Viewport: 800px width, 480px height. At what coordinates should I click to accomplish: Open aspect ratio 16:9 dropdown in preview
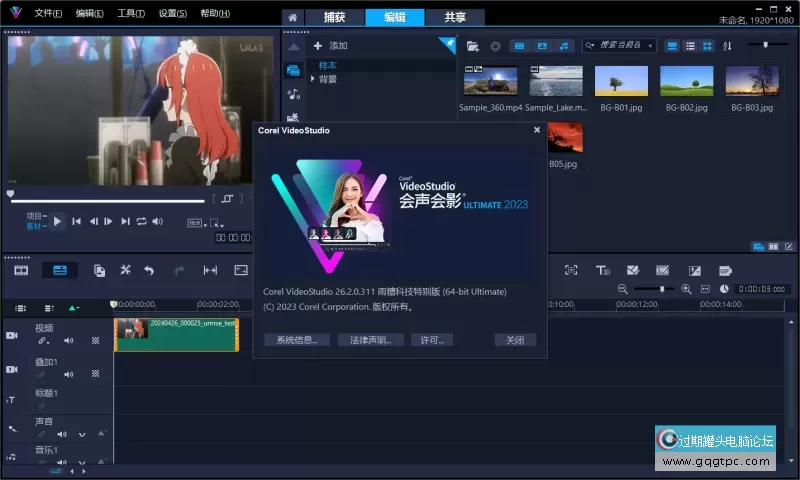click(197, 223)
